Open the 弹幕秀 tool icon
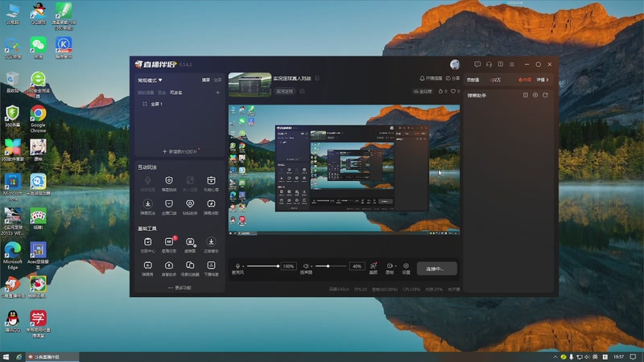 click(x=148, y=265)
